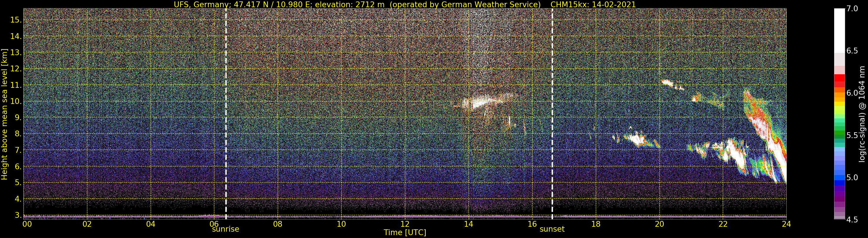Click the '06' time tick label

[x=214, y=224]
